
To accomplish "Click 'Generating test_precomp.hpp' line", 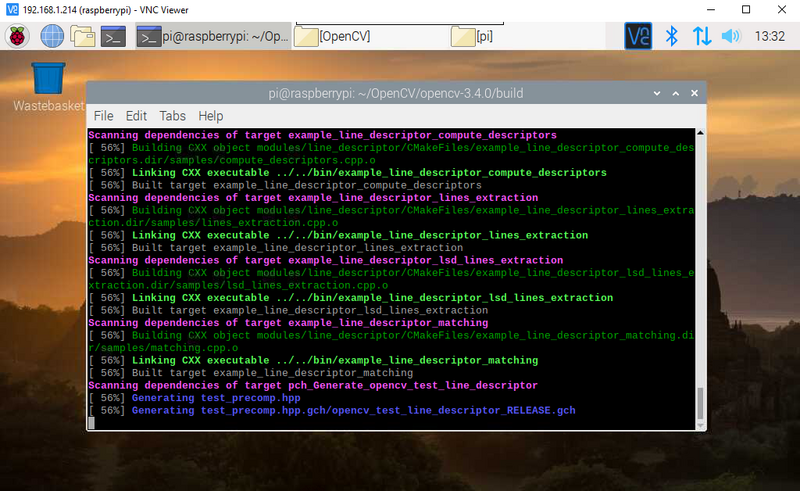I will 194,398.
